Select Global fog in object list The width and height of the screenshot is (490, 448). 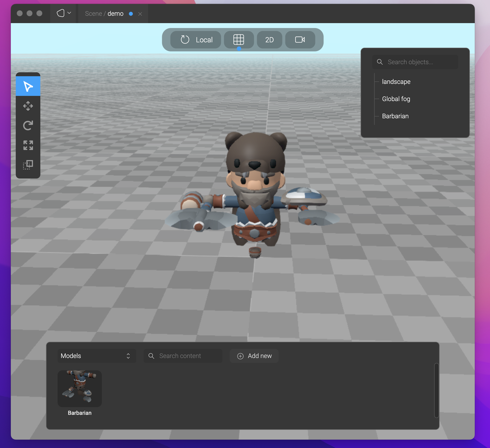(x=396, y=99)
